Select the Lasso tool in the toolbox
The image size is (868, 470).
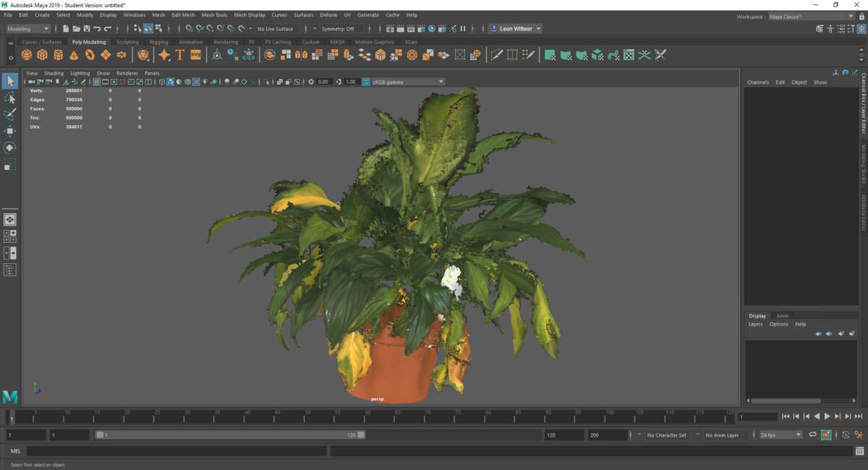click(10, 98)
